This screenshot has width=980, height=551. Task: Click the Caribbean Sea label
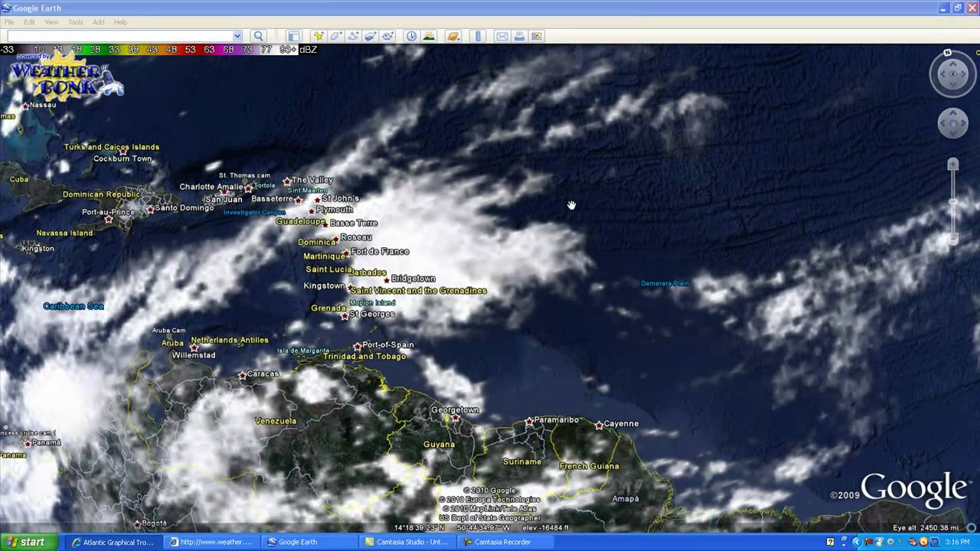73,306
